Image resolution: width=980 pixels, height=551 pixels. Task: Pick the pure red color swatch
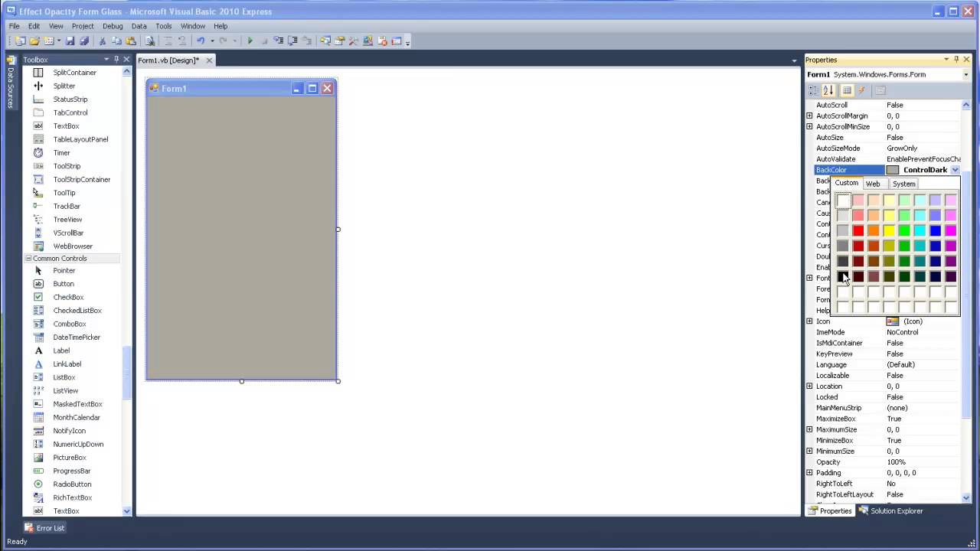pyautogui.click(x=858, y=230)
